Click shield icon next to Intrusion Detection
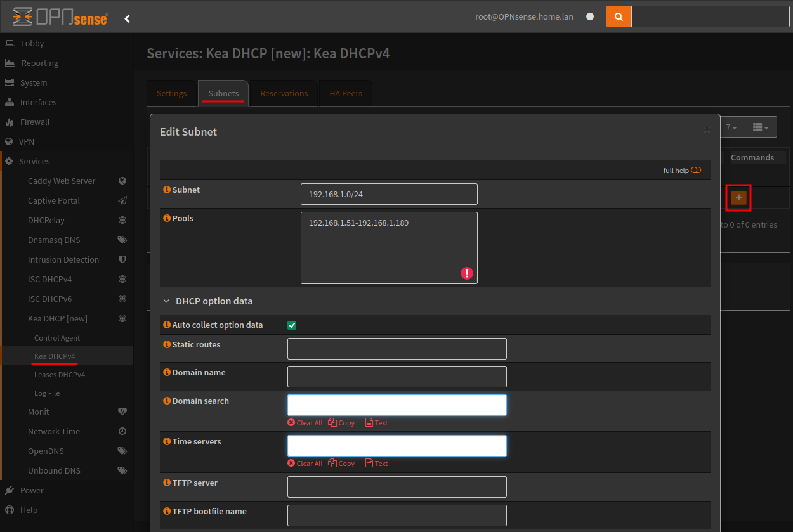 [122, 259]
